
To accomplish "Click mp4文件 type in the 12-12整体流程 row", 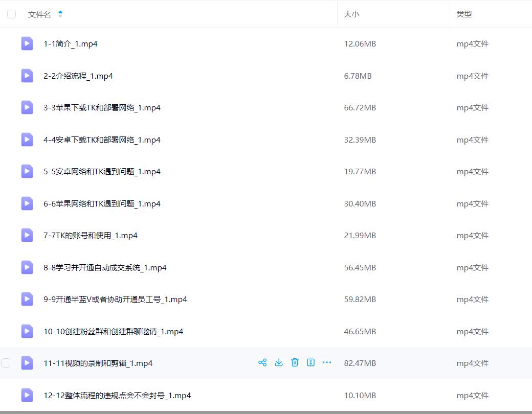I will (473, 396).
